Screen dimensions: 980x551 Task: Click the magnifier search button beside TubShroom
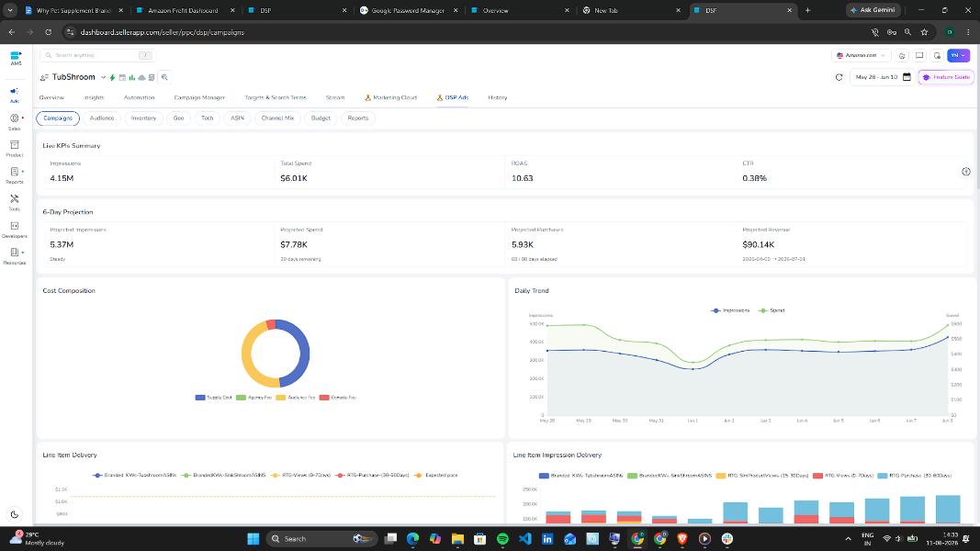[164, 77]
